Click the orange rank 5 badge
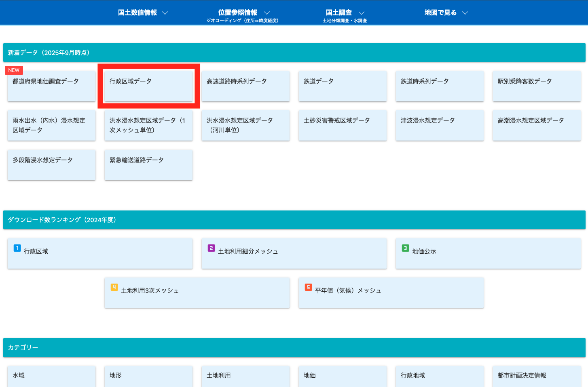 308,287
